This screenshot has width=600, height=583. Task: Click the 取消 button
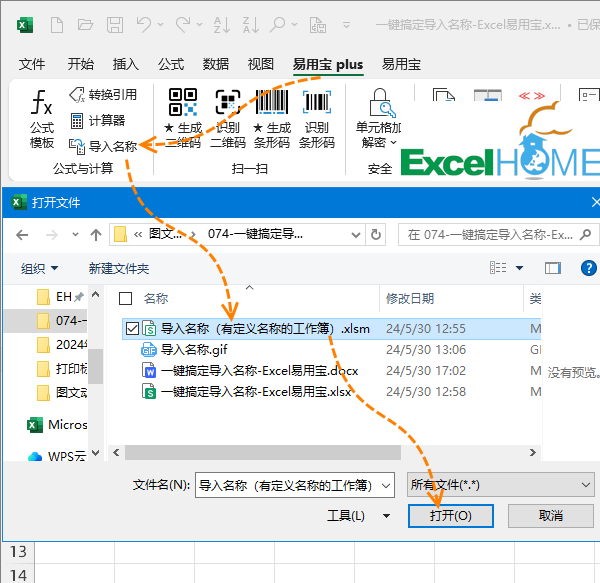click(x=551, y=516)
